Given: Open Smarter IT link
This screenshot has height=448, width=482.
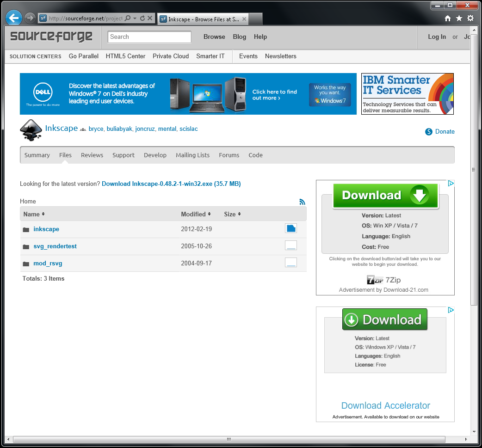Looking at the screenshot, I should (x=210, y=56).
